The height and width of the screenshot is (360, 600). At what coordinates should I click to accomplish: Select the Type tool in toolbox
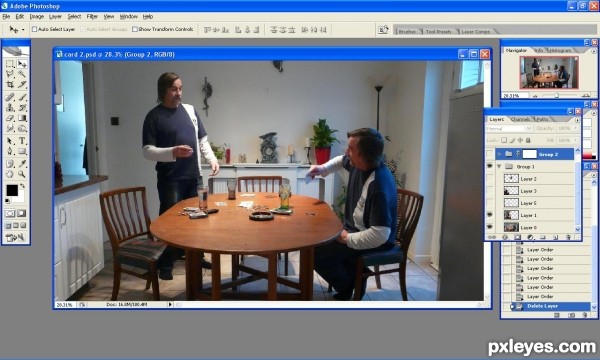tap(22, 141)
